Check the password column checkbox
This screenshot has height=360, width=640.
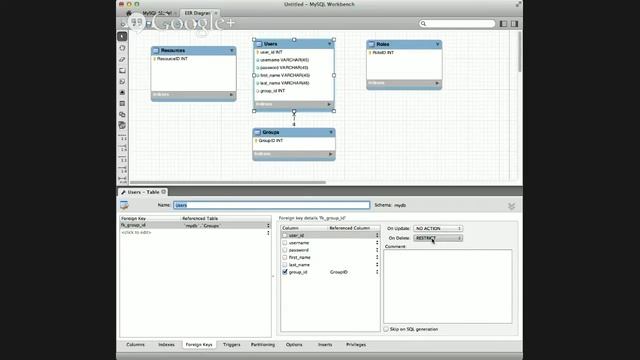[x=285, y=250]
